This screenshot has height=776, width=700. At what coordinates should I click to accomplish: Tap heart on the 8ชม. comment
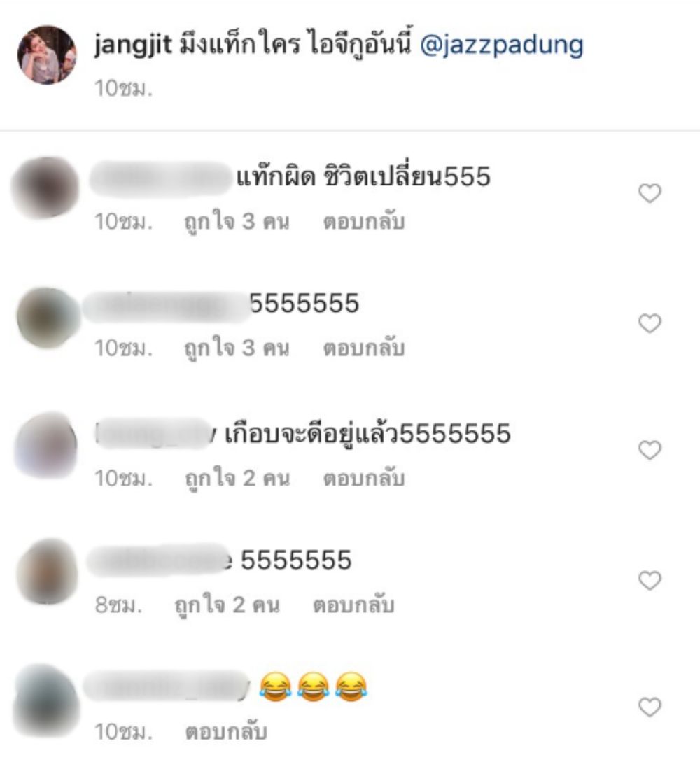coord(650,580)
